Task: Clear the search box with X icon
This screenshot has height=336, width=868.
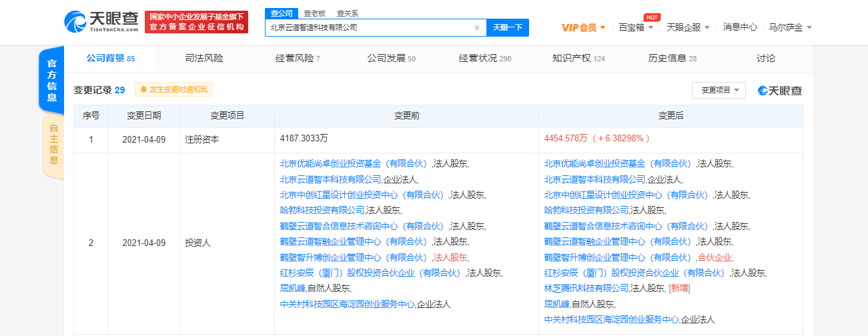Action: (x=476, y=28)
